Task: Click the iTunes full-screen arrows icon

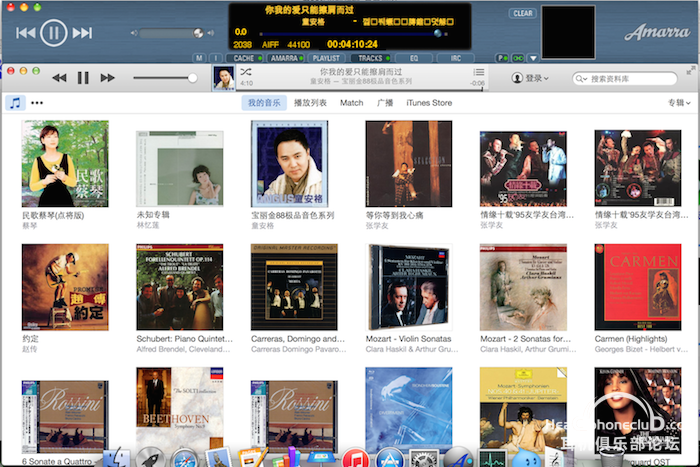Action: pos(691,70)
